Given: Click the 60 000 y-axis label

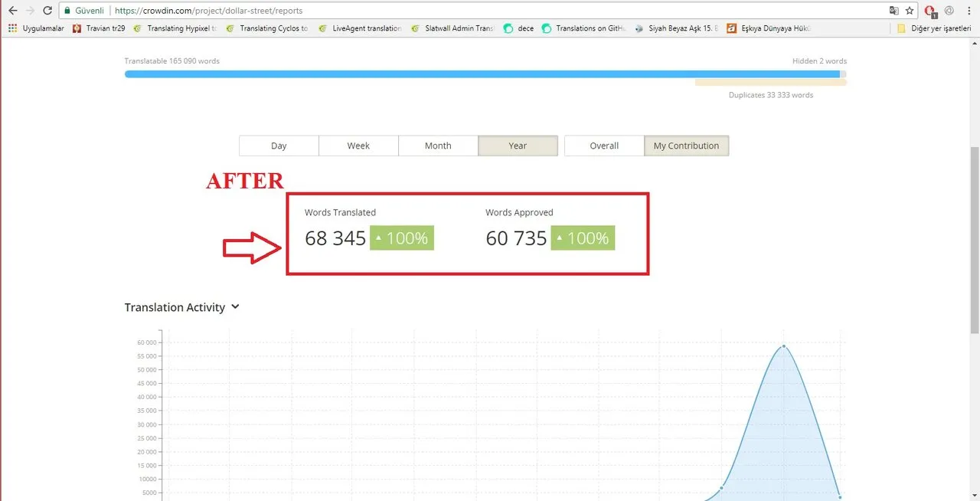Looking at the screenshot, I should 147,342.
